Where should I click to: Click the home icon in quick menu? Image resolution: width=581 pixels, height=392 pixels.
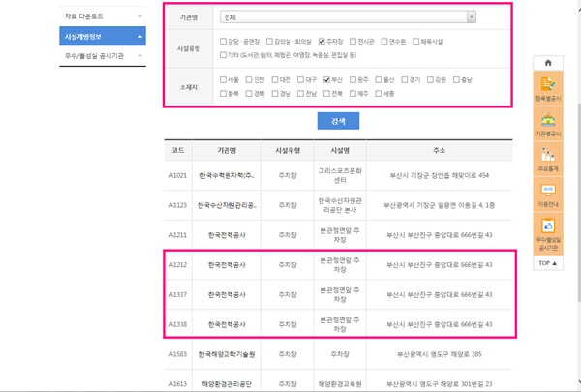(548, 63)
